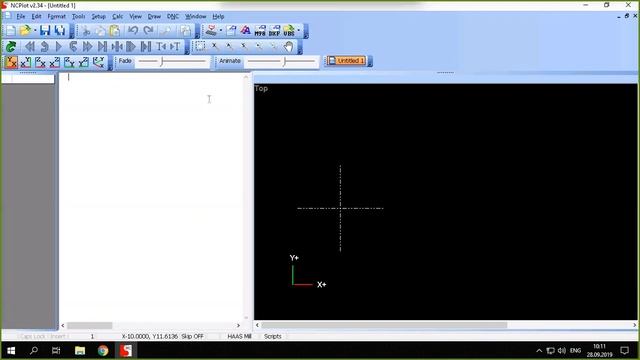Click the plot view horizontal scrollbar thumb
640x360 pixels.
(384, 325)
